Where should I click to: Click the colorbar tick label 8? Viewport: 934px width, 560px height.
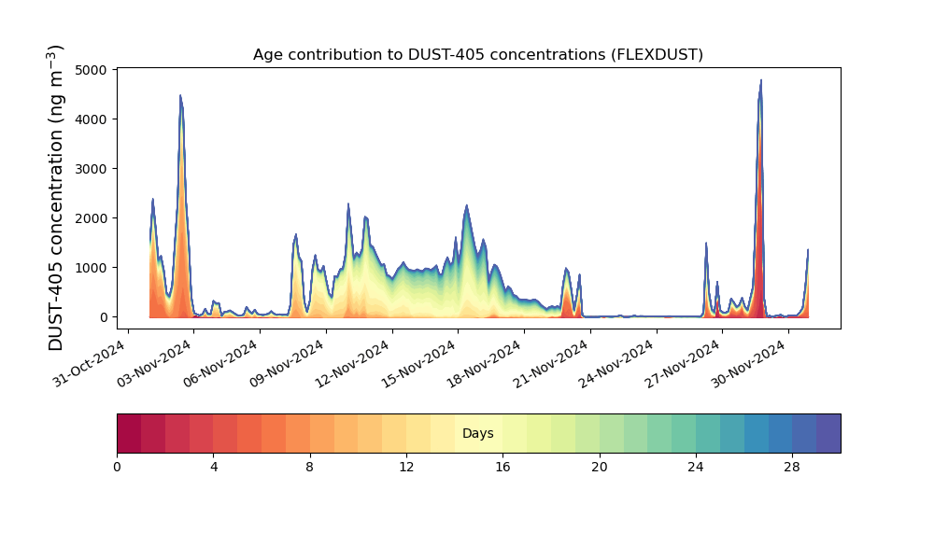(310, 468)
